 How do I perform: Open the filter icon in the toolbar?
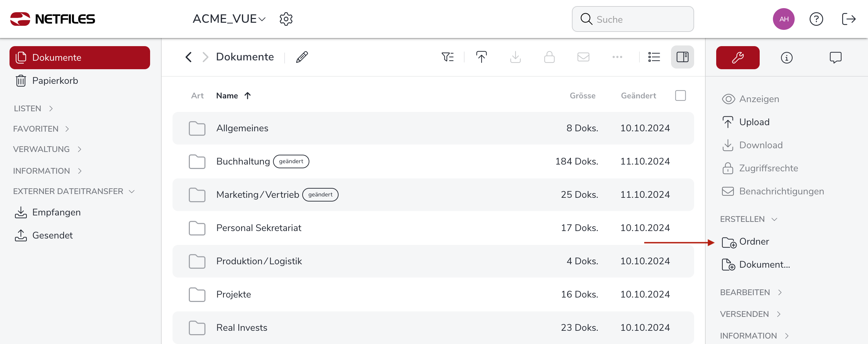coord(447,57)
